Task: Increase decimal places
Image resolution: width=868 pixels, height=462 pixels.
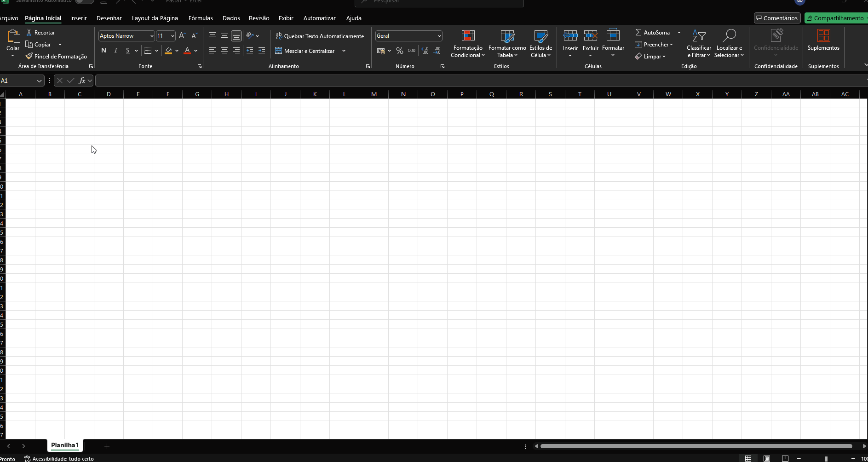Action: [425, 51]
